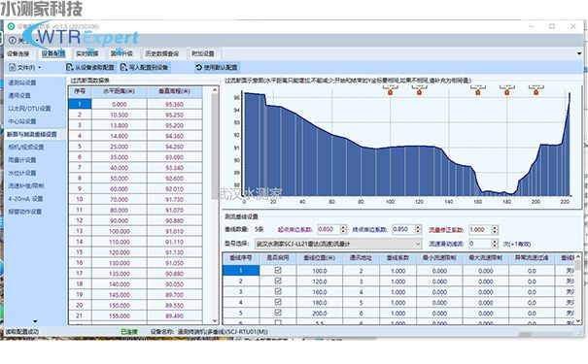This screenshot has width=588, height=364.
Task: Toggle the enable checkbox for vertical line 5
Action: (278, 312)
